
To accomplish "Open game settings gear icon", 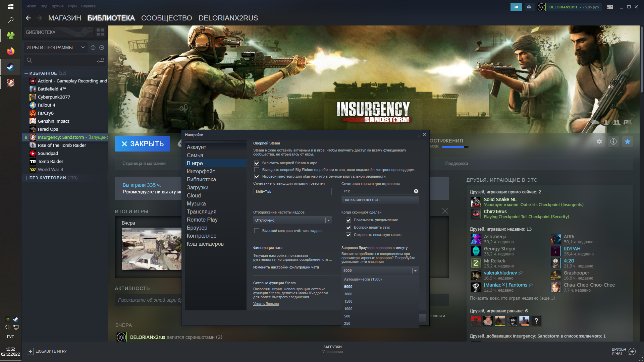I will [599, 141].
